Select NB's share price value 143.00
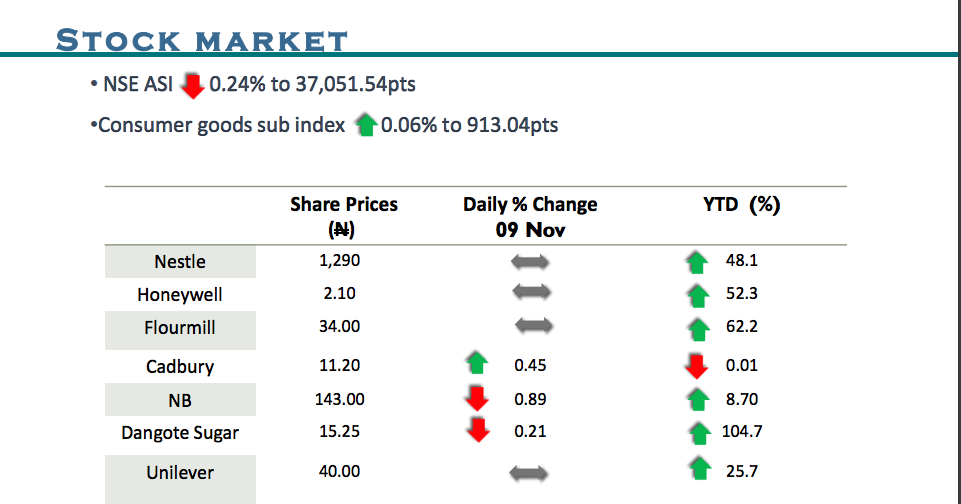This screenshot has width=961, height=504. (x=341, y=399)
